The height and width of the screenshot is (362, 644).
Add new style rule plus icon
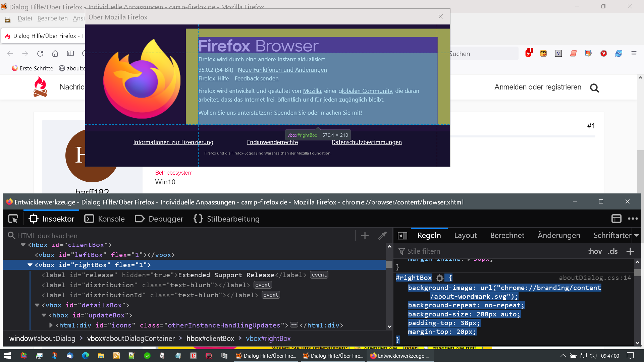(x=630, y=251)
